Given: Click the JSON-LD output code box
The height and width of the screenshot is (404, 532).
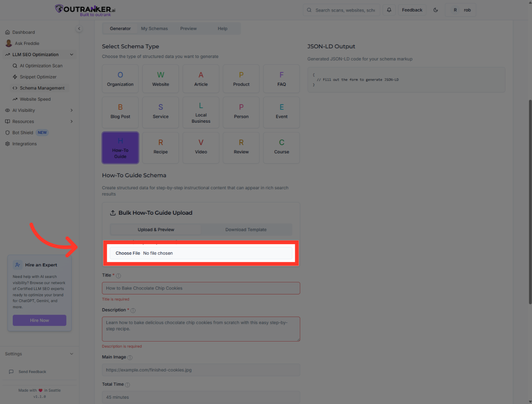Looking at the screenshot, I should click(406, 80).
